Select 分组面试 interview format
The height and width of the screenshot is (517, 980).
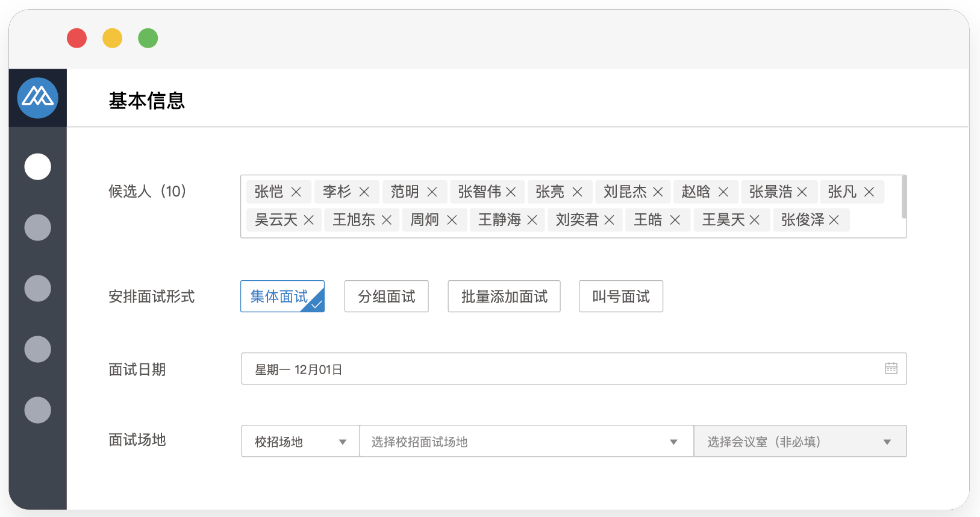[x=387, y=296]
